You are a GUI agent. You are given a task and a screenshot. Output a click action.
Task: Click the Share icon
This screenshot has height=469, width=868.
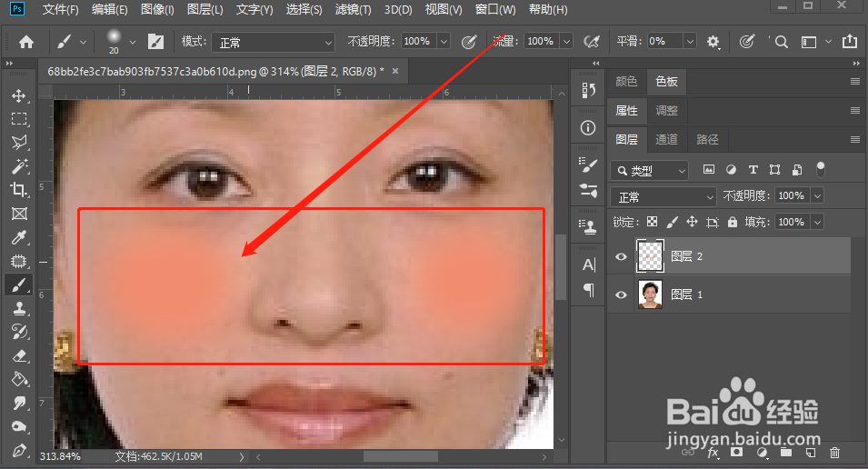tap(850, 41)
